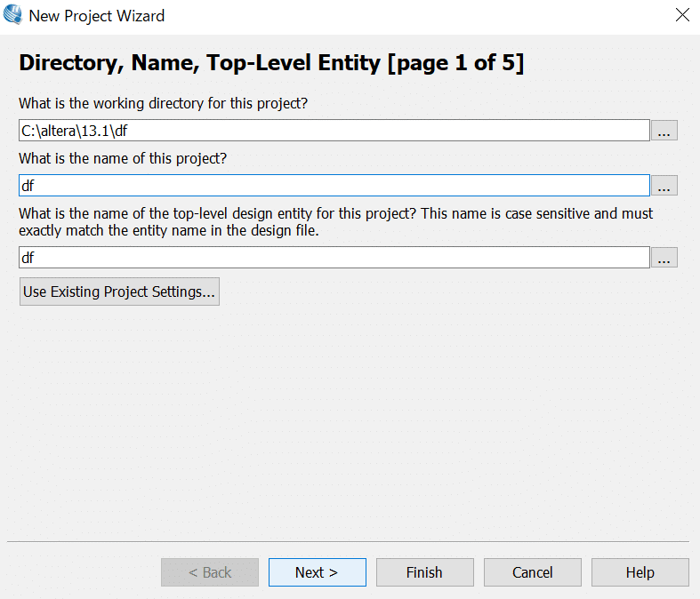This screenshot has width=700, height=599.
Task: Open browse button beside project name field
Action: point(664,186)
